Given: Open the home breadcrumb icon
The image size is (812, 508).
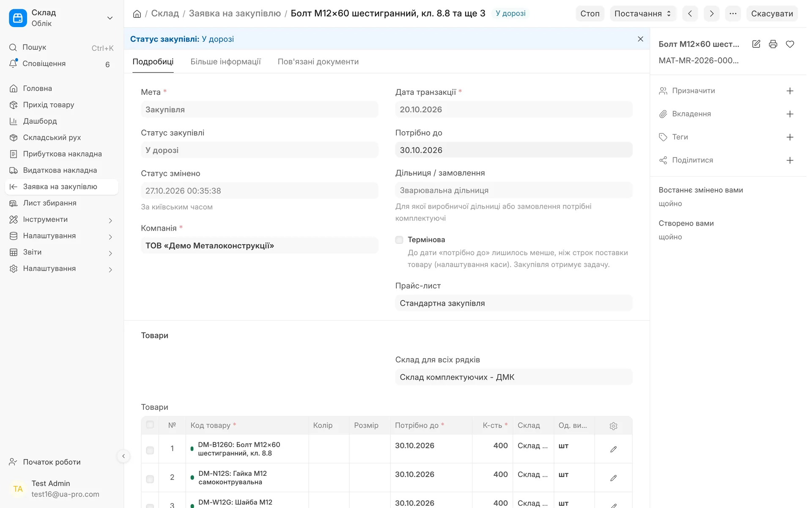Looking at the screenshot, I should pos(137,14).
